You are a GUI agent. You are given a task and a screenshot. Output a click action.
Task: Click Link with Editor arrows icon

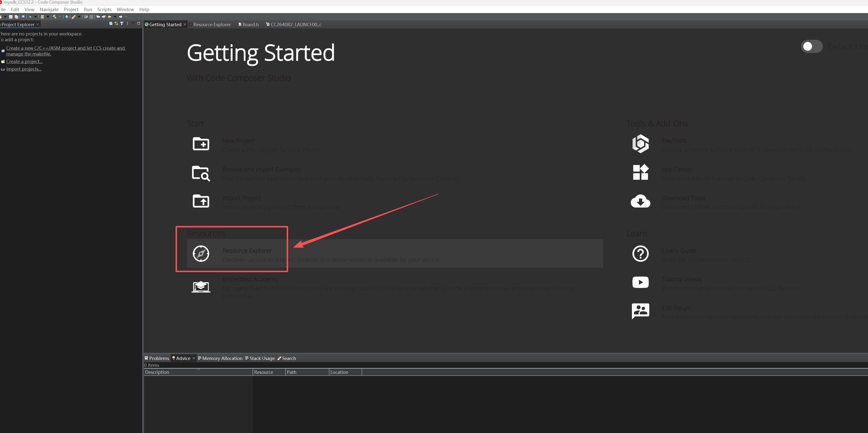click(116, 24)
